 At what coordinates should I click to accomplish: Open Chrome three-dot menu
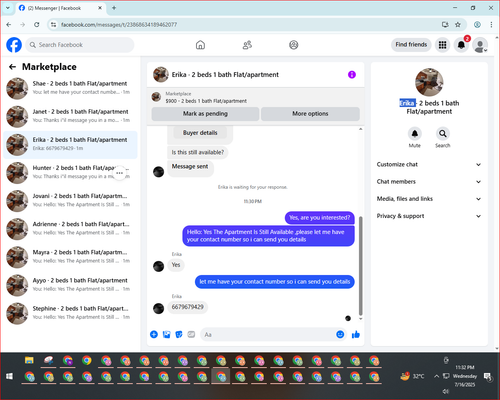[491, 25]
